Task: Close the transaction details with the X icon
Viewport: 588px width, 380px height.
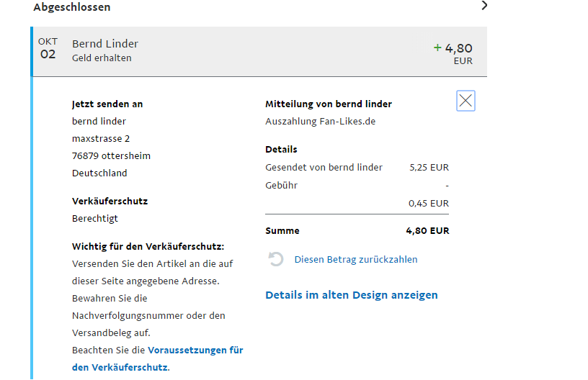Action: click(x=465, y=101)
